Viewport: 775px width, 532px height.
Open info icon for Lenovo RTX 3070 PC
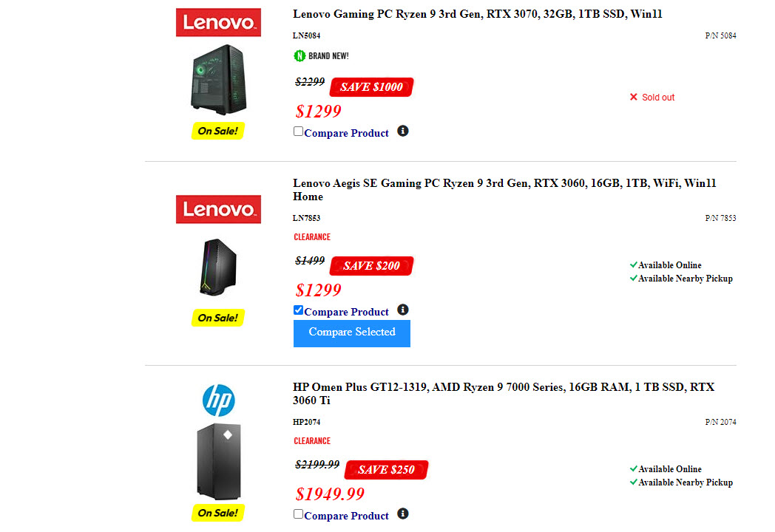click(403, 131)
